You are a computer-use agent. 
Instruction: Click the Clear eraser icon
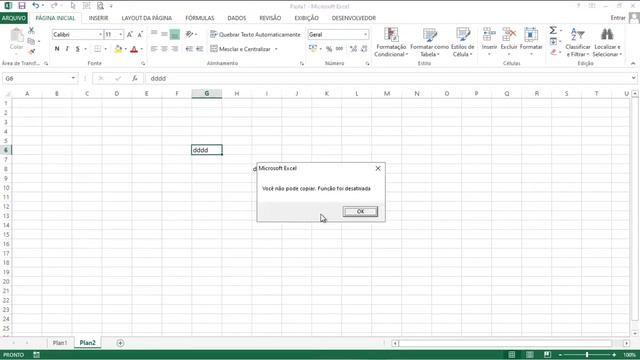[553, 52]
